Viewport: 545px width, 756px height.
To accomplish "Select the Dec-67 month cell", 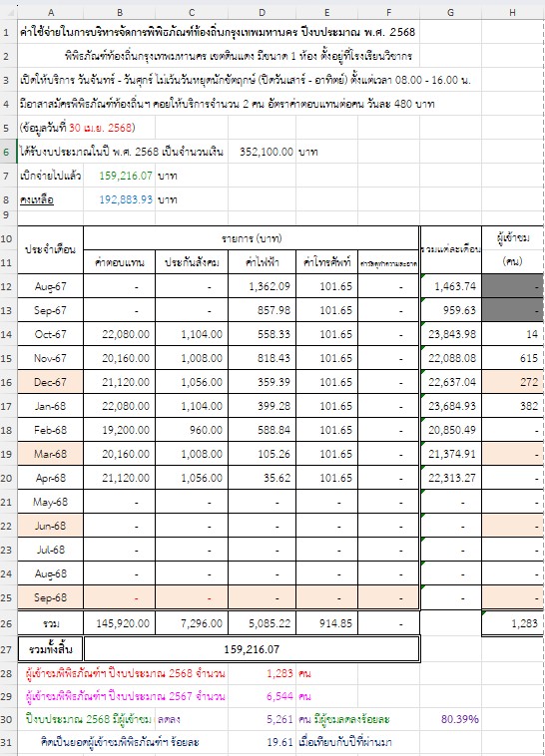I will (51, 382).
